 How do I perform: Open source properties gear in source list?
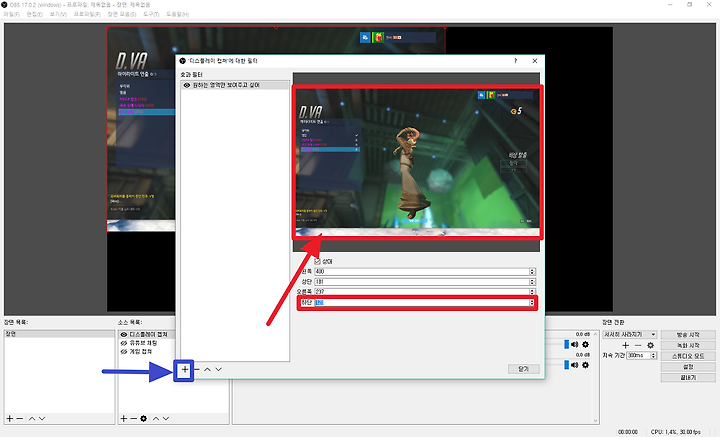[x=144, y=419]
